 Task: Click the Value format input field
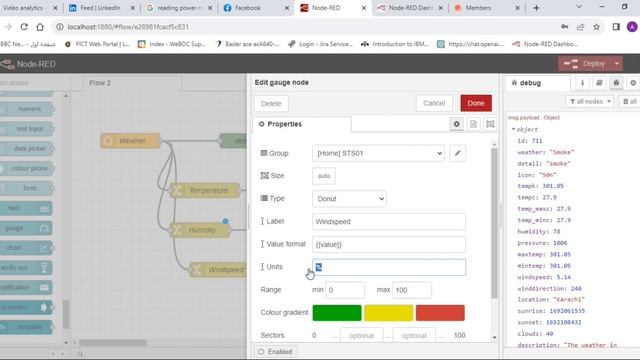tap(389, 244)
